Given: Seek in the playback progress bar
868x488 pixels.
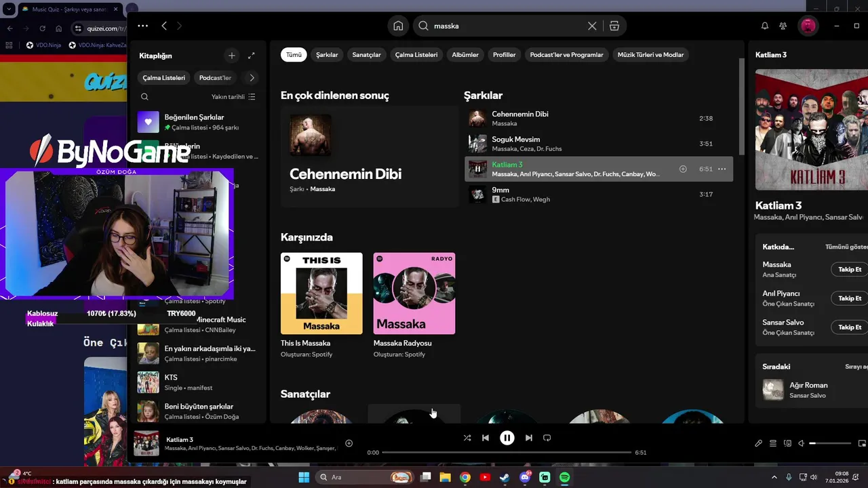Looking at the screenshot, I should 507,452.
